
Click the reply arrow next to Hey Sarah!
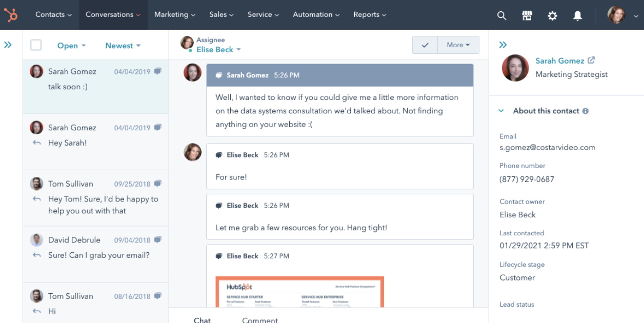36,143
